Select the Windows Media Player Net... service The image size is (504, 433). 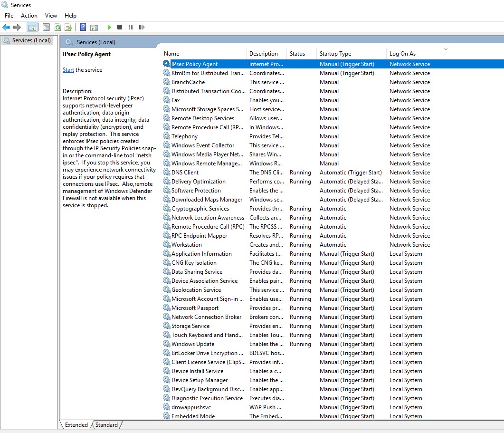click(x=333, y=154)
